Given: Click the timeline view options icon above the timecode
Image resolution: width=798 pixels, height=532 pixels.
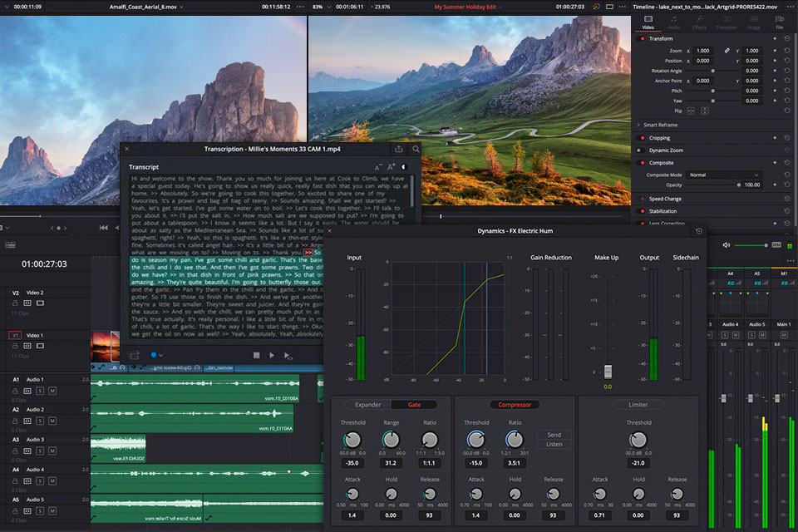Looking at the screenshot, I should (x=10, y=245).
